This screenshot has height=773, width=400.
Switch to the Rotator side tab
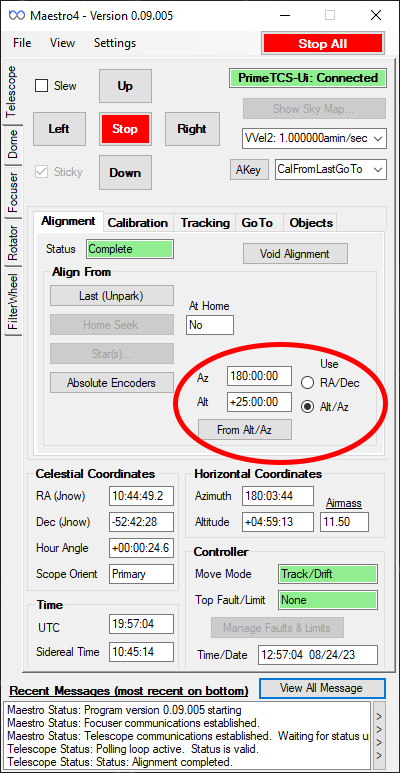pyautogui.click(x=13, y=243)
